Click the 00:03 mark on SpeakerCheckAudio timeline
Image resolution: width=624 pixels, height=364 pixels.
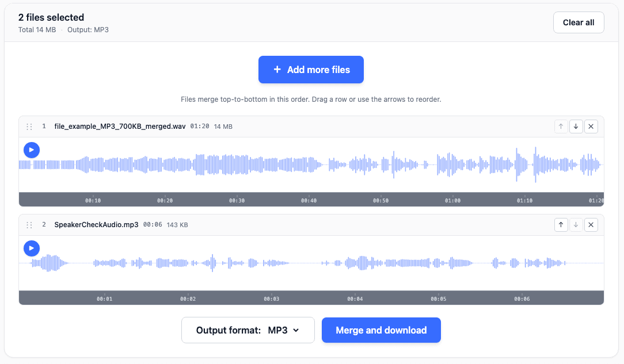pos(272,298)
